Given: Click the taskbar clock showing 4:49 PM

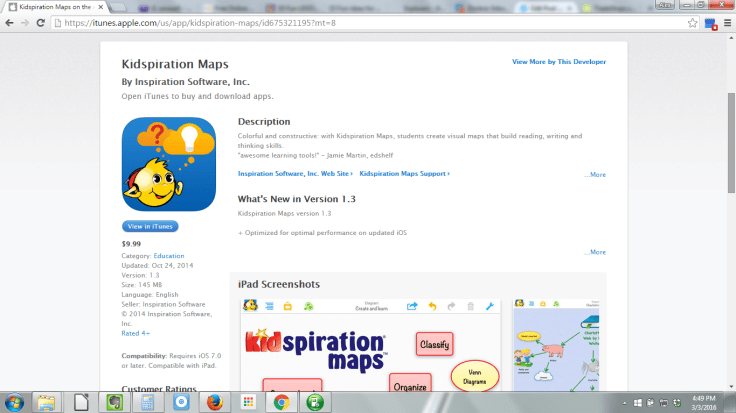Looking at the screenshot, I should tap(704, 403).
